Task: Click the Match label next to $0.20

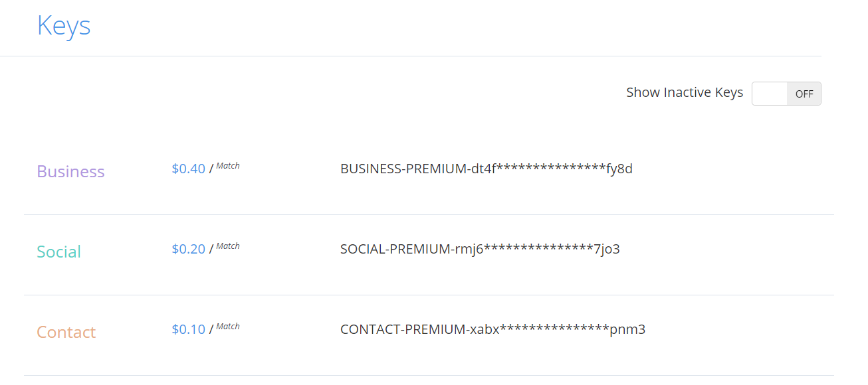Action: coord(228,246)
